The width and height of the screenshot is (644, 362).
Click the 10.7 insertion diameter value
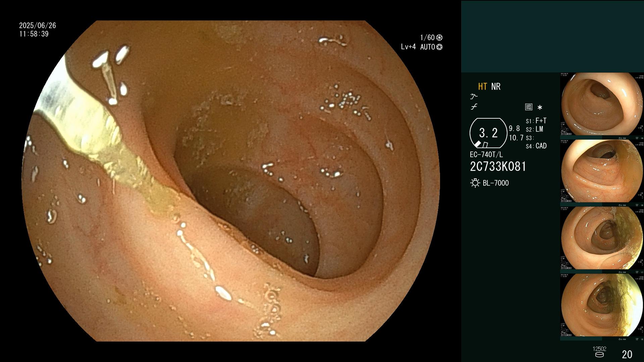[x=516, y=138]
